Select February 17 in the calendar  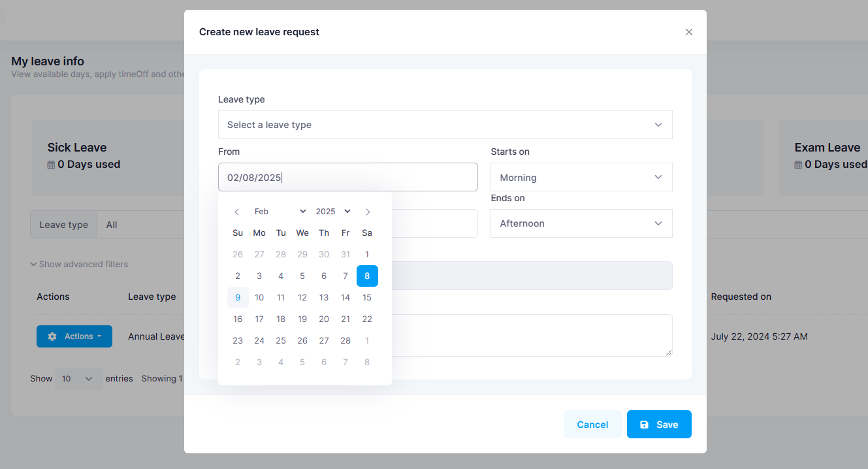pyautogui.click(x=259, y=319)
